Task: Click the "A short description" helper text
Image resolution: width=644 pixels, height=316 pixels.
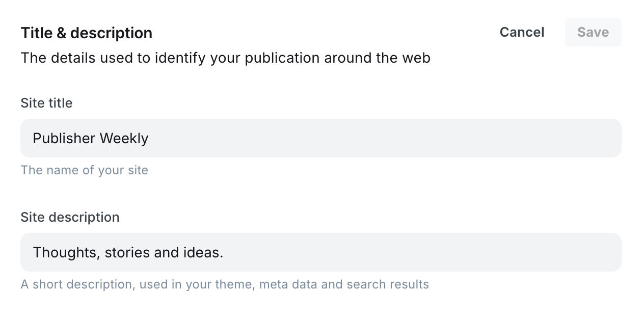Action: (224, 284)
